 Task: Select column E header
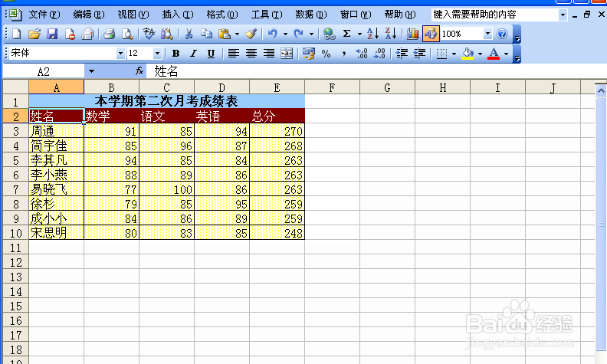tap(277, 87)
